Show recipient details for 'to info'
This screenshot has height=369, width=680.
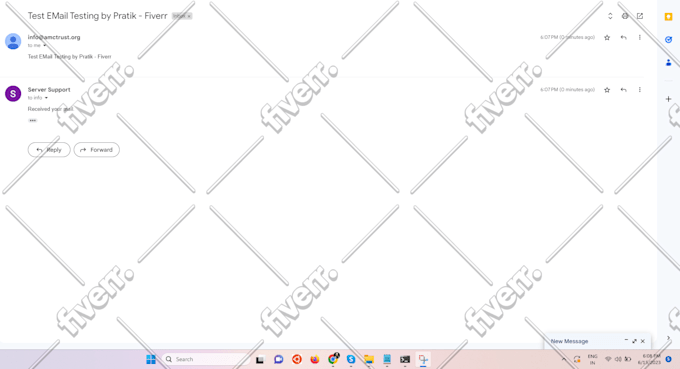coord(46,98)
